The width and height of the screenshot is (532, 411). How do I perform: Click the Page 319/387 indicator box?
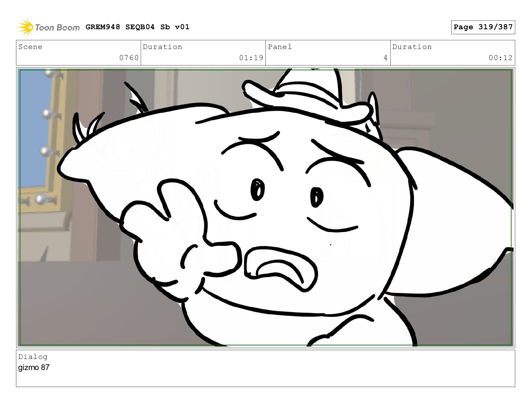483,27
